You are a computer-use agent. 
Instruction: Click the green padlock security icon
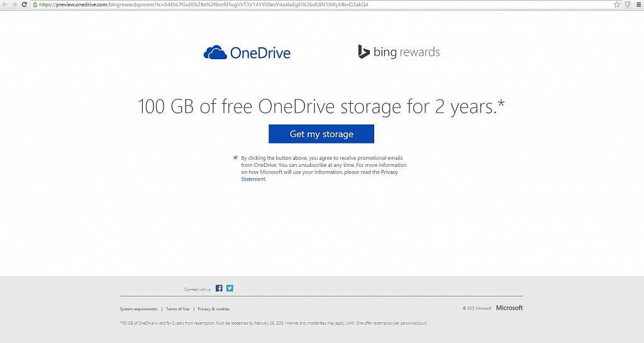(35, 4)
